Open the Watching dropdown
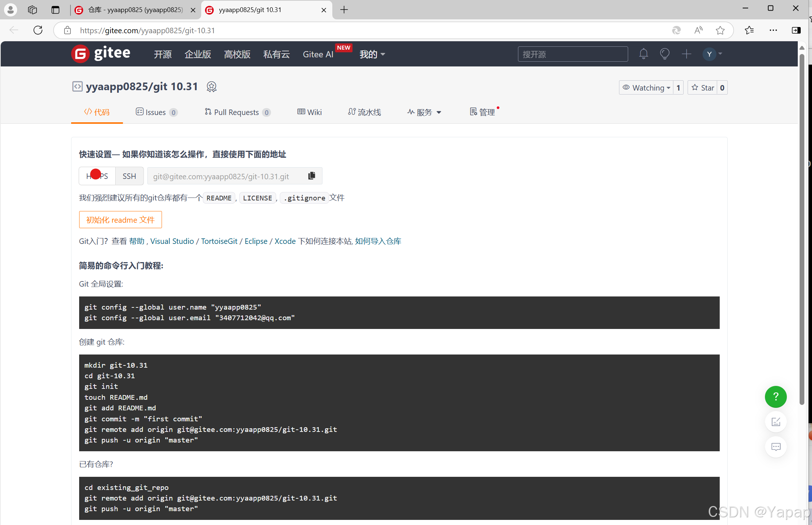 point(646,88)
